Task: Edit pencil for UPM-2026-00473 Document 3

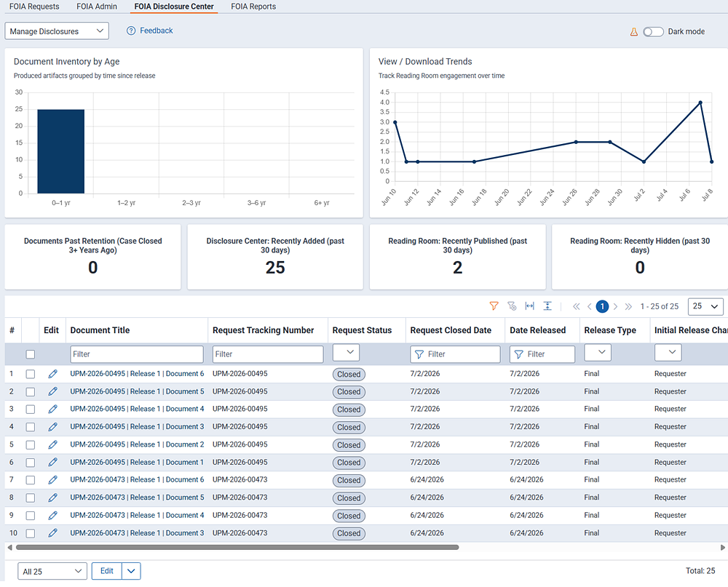Action: pyautogui.click(x=53, y=533)
